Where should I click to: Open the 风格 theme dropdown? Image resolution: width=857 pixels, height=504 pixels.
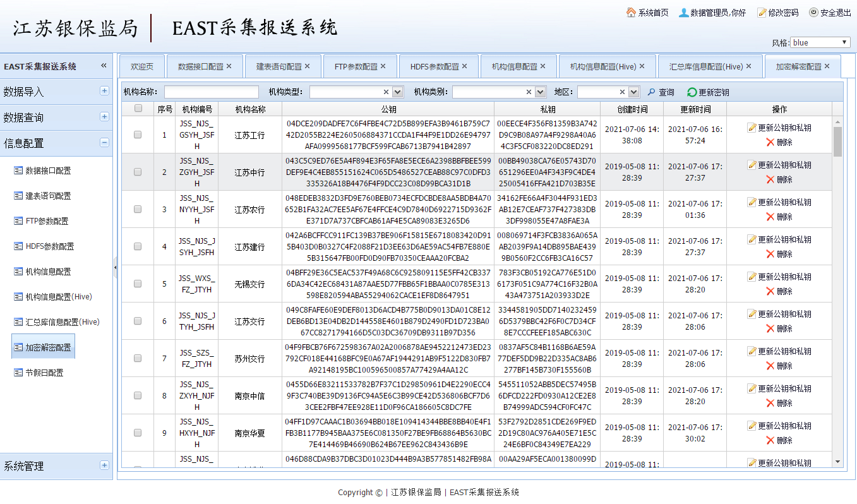pyautogui.click(x=820, y=42)
